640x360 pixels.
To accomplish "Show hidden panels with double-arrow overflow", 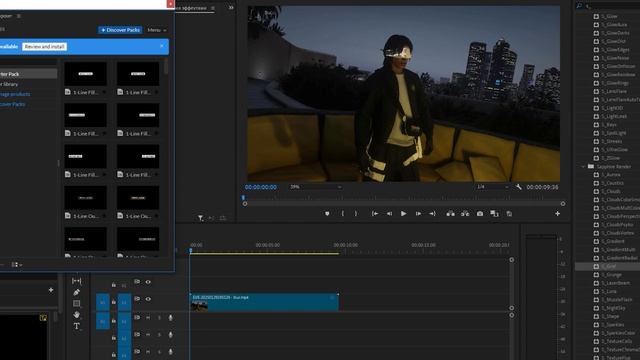I will point(231,7).
